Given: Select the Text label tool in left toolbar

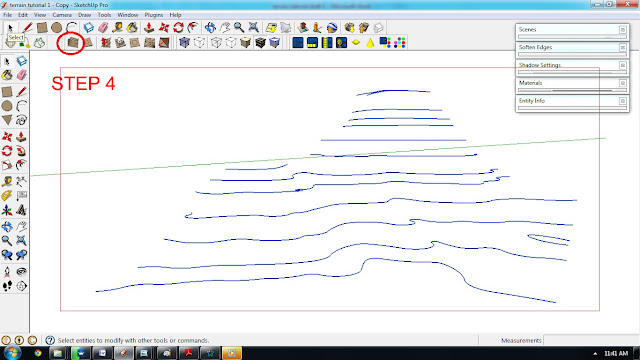Looking at the screenshot, I should tap(22, 196).
